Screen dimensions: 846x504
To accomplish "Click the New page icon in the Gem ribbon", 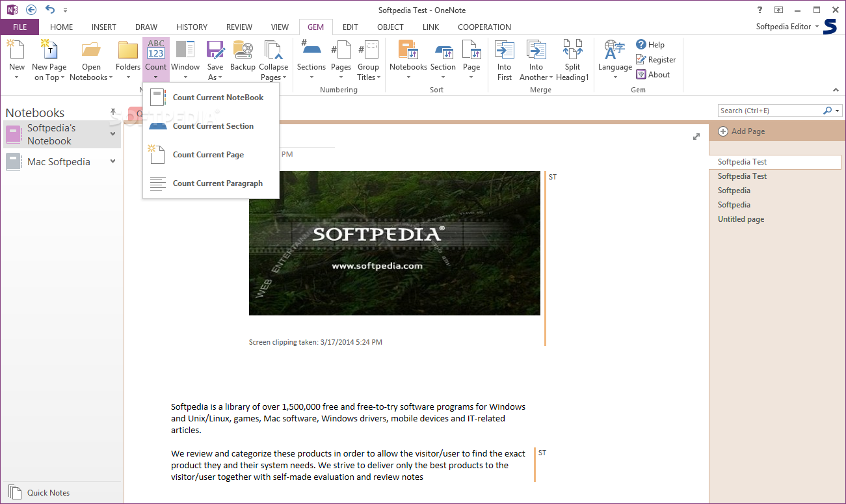I will tap(16, 49).
